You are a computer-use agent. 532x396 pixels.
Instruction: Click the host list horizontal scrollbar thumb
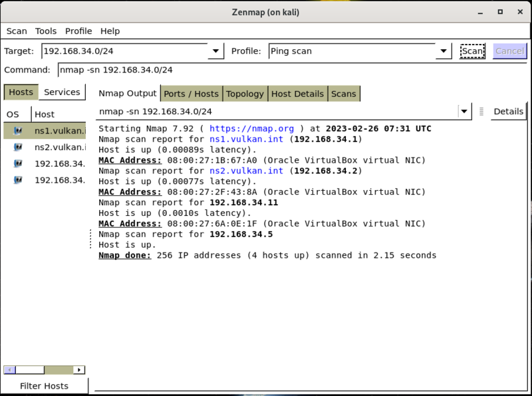(30, 369)
